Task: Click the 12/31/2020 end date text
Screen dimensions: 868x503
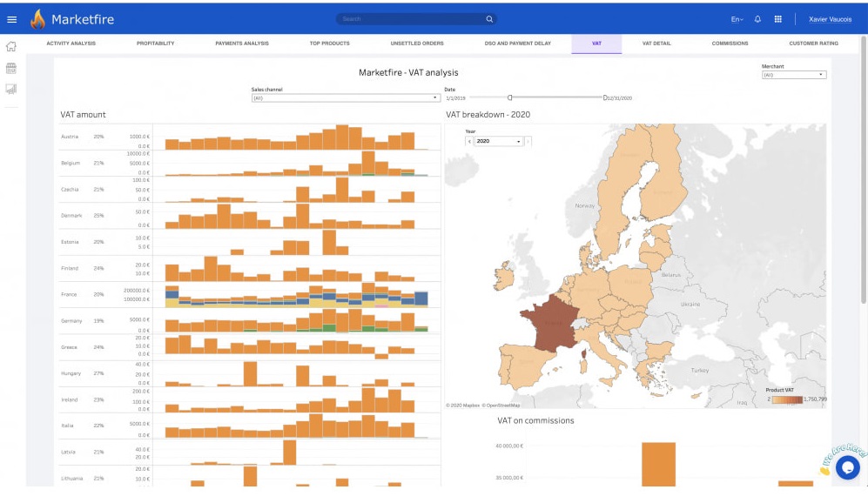Action: click(x=620, y=98)
